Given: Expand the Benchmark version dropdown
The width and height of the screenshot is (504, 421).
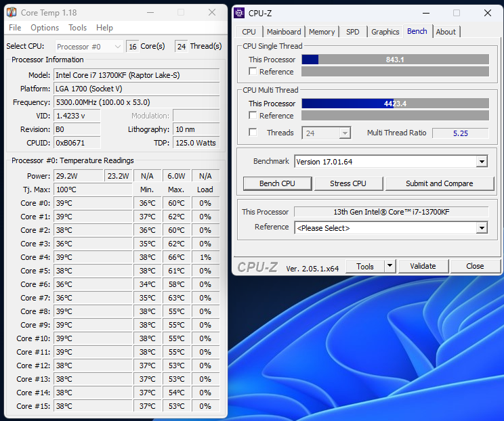Looking at the screenshot, I should coord(482,162).
